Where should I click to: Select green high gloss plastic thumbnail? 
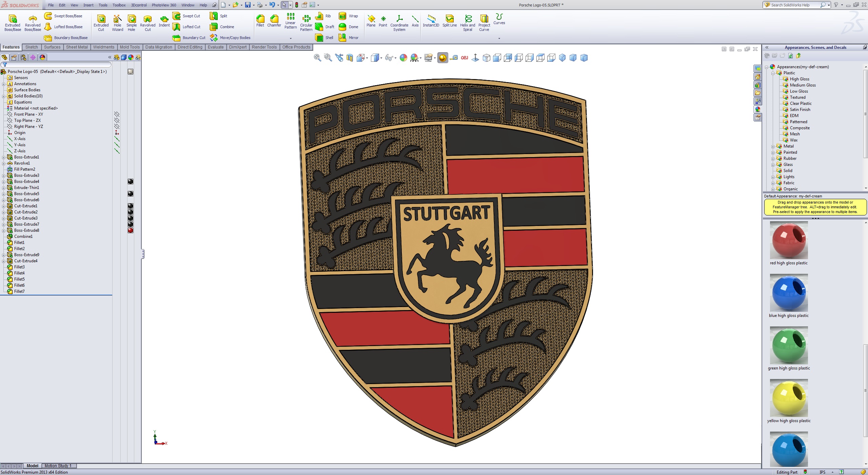click(789, 345)
